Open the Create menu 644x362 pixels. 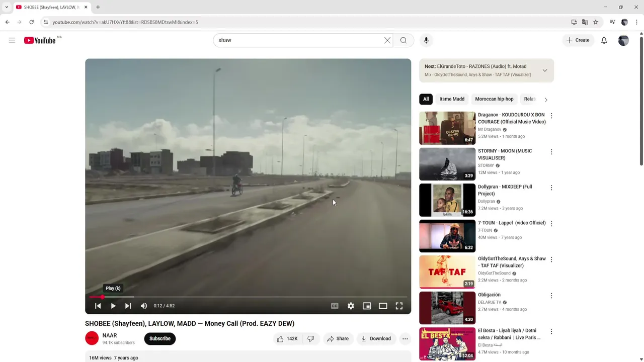578,40
